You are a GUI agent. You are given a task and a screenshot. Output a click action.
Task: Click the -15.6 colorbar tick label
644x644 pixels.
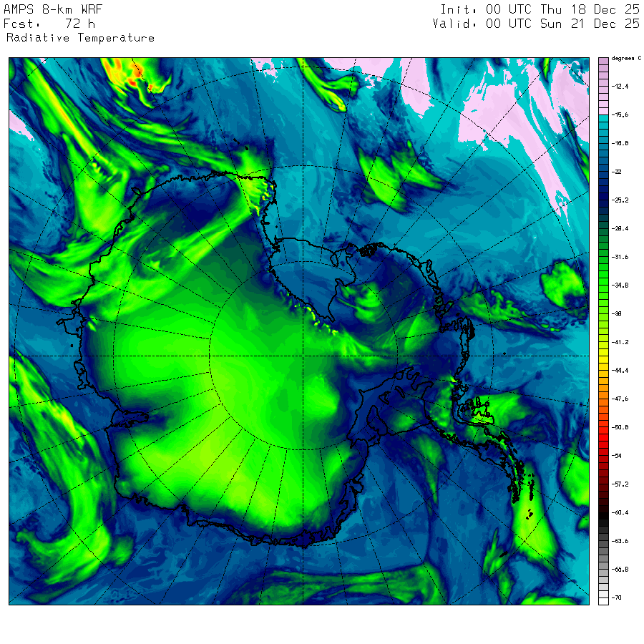coord(620,114)
